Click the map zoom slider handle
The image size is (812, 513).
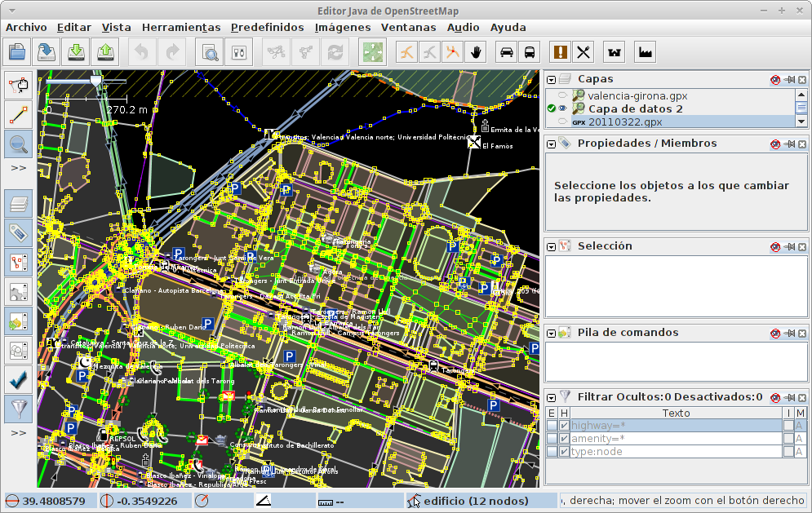[x=97, y=82]
